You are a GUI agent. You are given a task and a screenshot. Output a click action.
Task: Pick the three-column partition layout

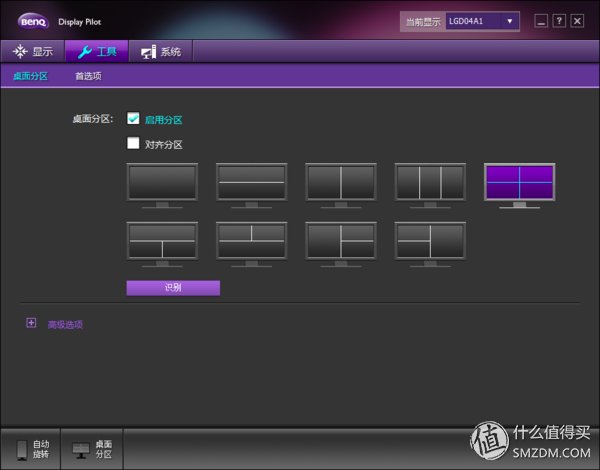tap(429, 183)
